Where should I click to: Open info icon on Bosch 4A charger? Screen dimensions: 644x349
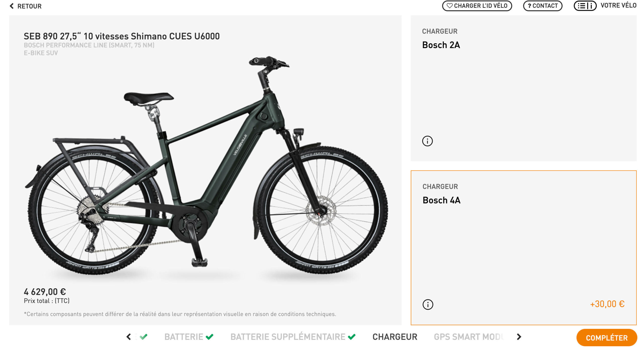coord(428,304)
